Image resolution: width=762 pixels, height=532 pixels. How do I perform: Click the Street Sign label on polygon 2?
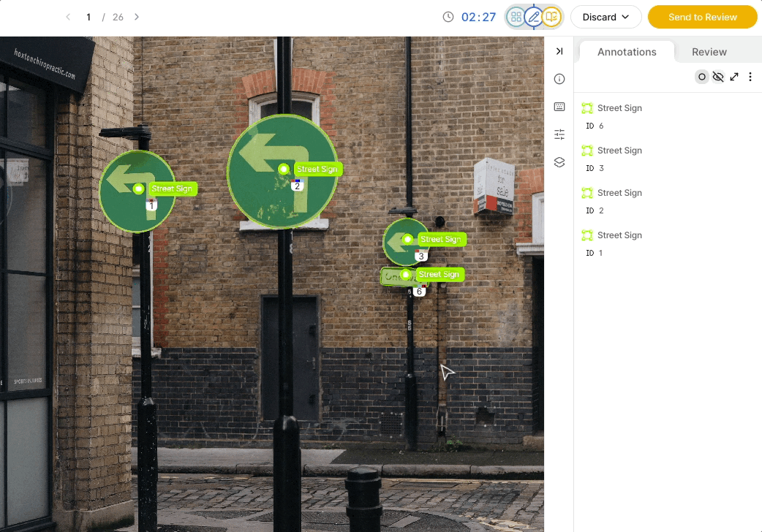317,169
